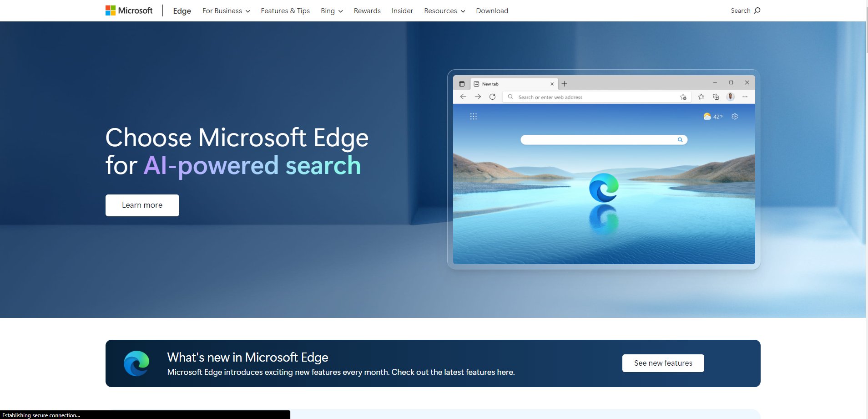Screen dimensions: 868x419
Task: Select the New tab tab
Action: pos(514,84)
